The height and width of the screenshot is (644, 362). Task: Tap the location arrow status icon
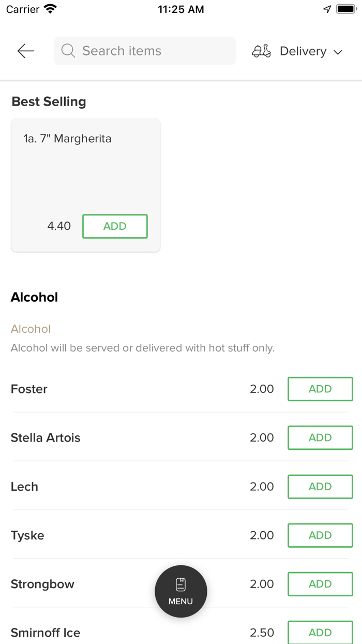(x=327, y=9)
